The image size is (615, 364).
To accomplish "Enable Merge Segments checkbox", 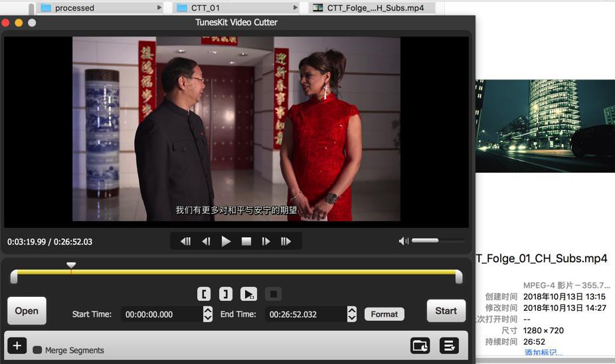I will coord(37,350).
